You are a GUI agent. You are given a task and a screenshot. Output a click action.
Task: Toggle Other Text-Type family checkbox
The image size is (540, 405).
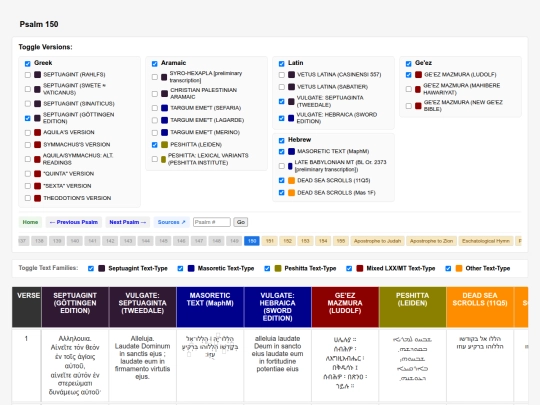pos(448,269)
